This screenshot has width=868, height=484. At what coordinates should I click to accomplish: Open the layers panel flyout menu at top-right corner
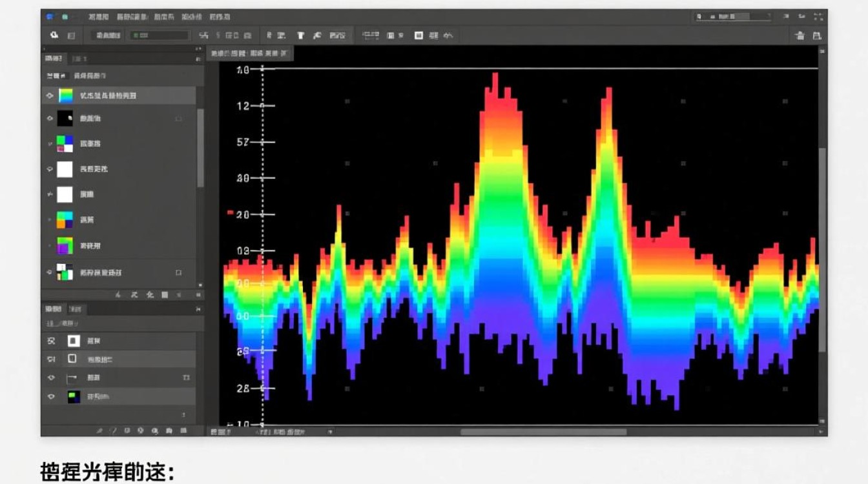(198, 59)
